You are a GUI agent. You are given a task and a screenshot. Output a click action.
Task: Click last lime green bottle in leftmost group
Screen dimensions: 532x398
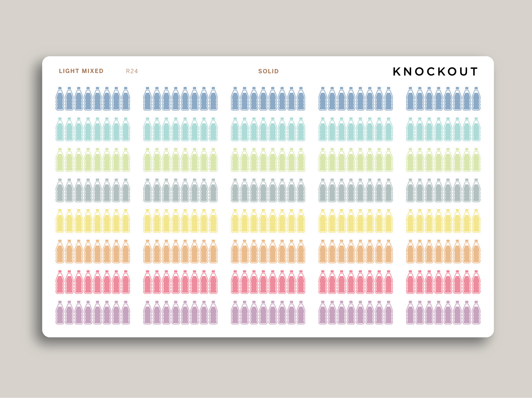pyautogui.click(x=125, y=161)
